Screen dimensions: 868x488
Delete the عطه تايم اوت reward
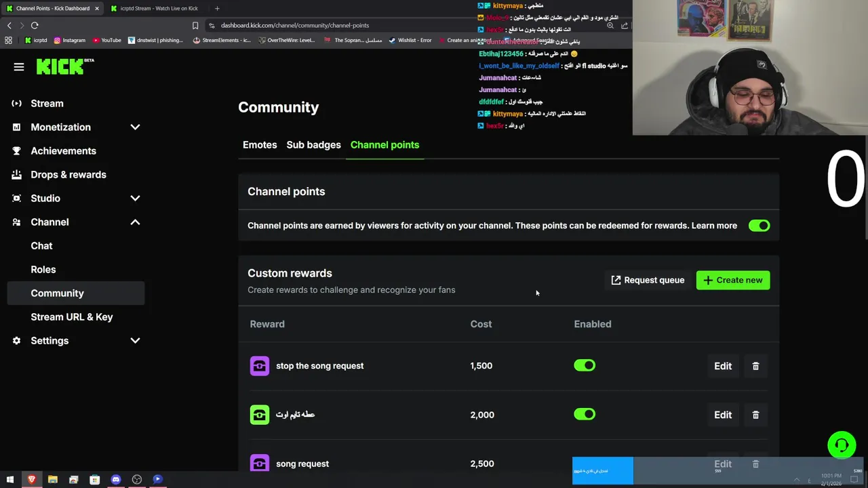(755, 415)
